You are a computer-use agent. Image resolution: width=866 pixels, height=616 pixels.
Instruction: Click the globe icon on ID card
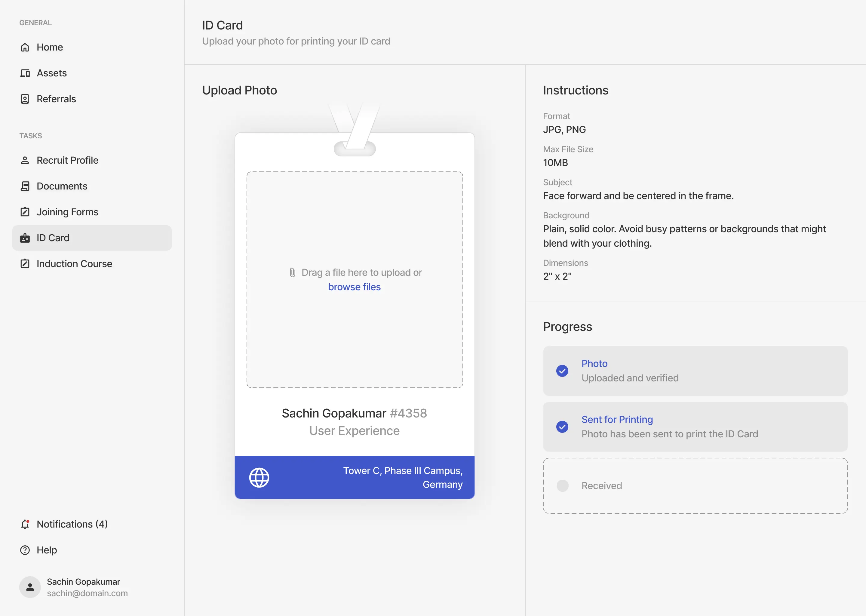click(x=259, y=478)
